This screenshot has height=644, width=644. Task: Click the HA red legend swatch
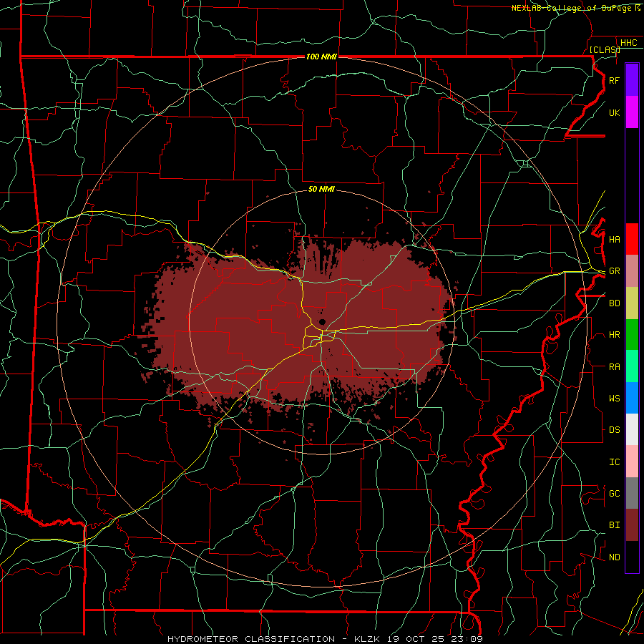(x=632, y=239)
